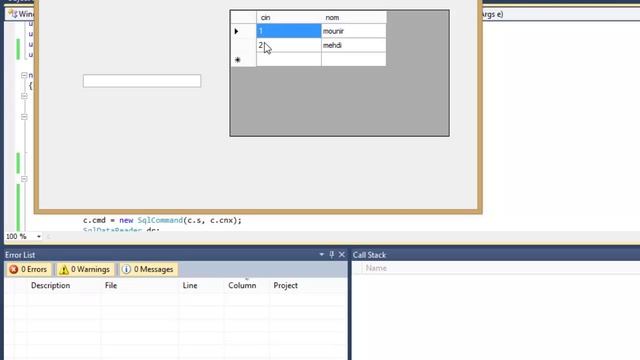Image resolution: width=640 pixels, height=360 pixels.
Task: Click the Call Stack panel title
Action: pyautogui.click(x=369, y=255)
